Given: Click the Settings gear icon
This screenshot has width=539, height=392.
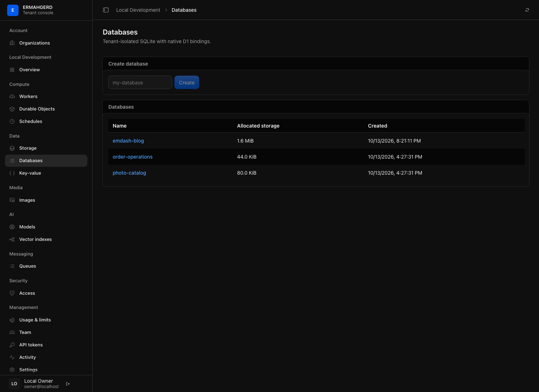Looking at the screenshot, I should 12,370.
